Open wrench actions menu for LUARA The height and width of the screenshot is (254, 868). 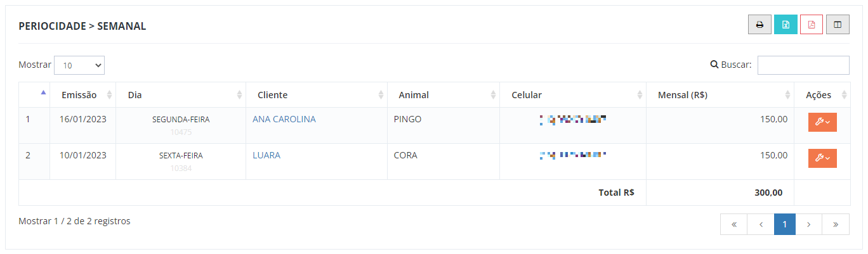pos(822,158)
